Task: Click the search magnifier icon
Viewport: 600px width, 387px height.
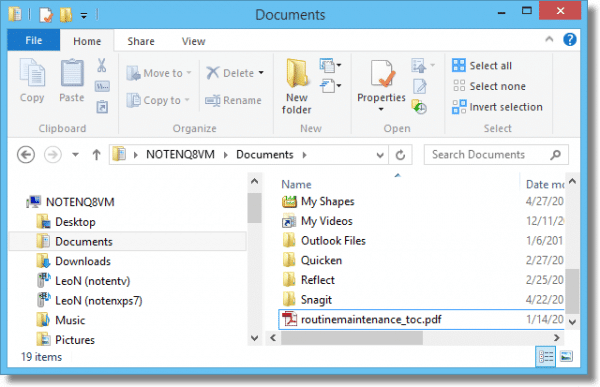Action: point(555,155)
